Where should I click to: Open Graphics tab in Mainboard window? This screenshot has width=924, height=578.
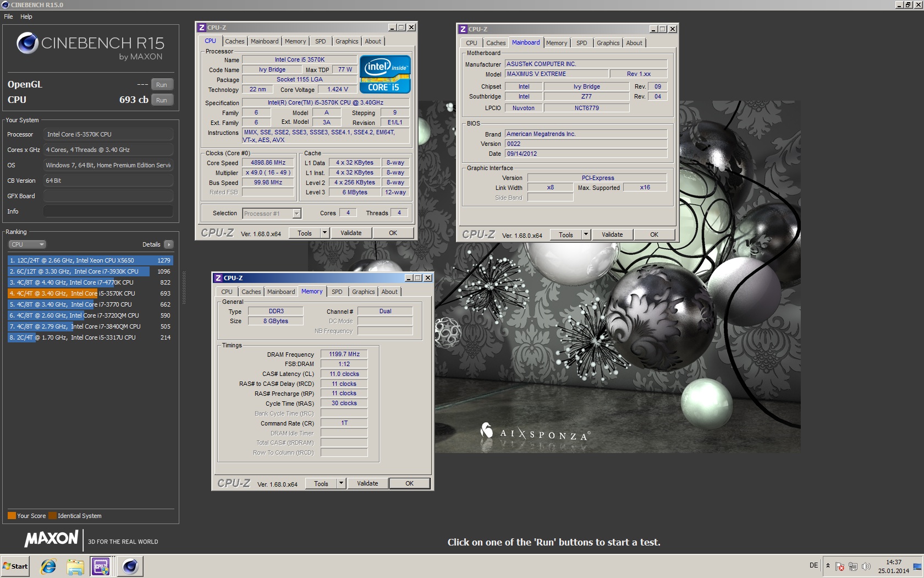click(608, 43)
